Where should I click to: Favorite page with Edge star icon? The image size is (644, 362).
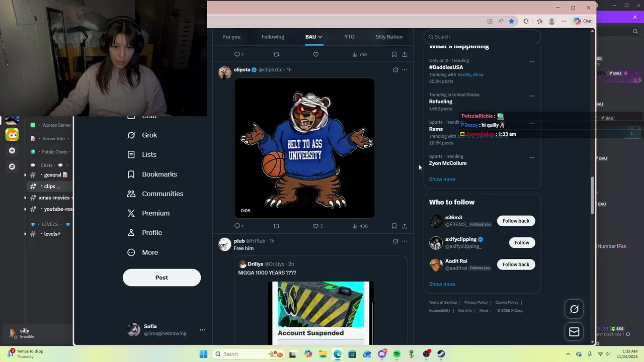click(512, 21)
